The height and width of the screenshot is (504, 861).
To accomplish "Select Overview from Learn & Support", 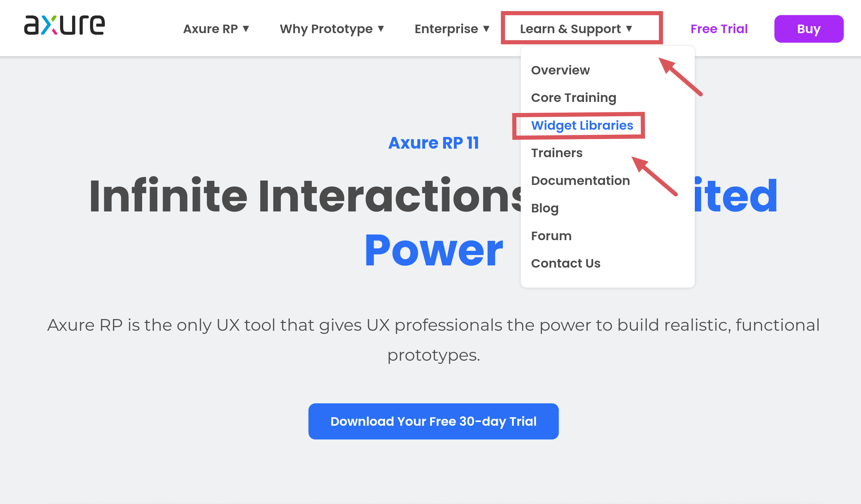I will pos(561,70).
